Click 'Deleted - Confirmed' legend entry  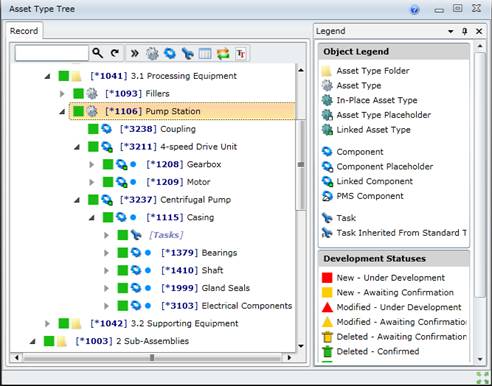(378, 351)
